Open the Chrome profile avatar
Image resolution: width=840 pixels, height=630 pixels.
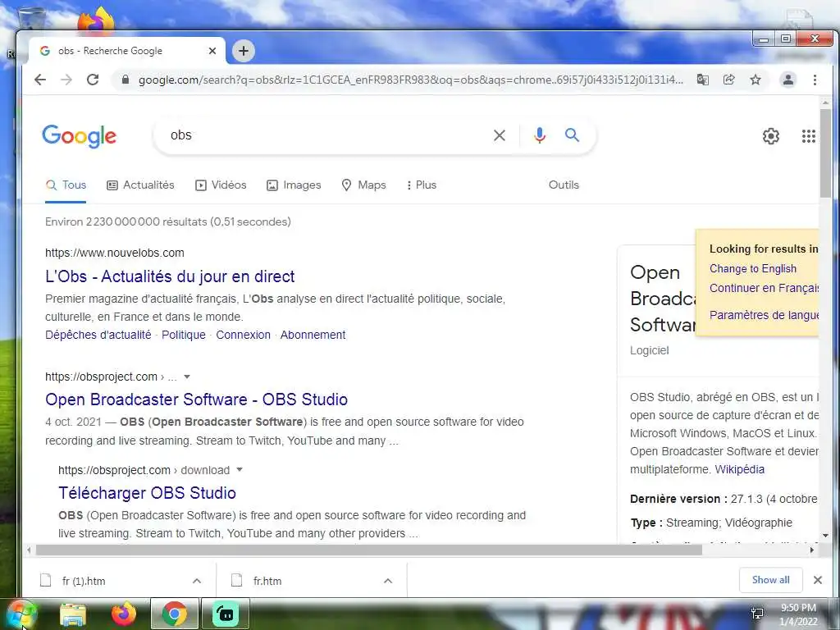point(788,80)
